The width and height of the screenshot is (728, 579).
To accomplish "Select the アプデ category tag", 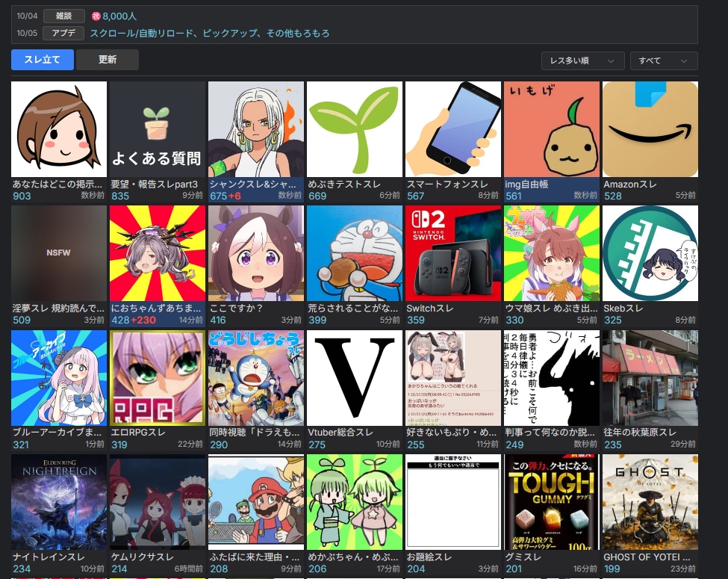I will [x=63, y=33].
